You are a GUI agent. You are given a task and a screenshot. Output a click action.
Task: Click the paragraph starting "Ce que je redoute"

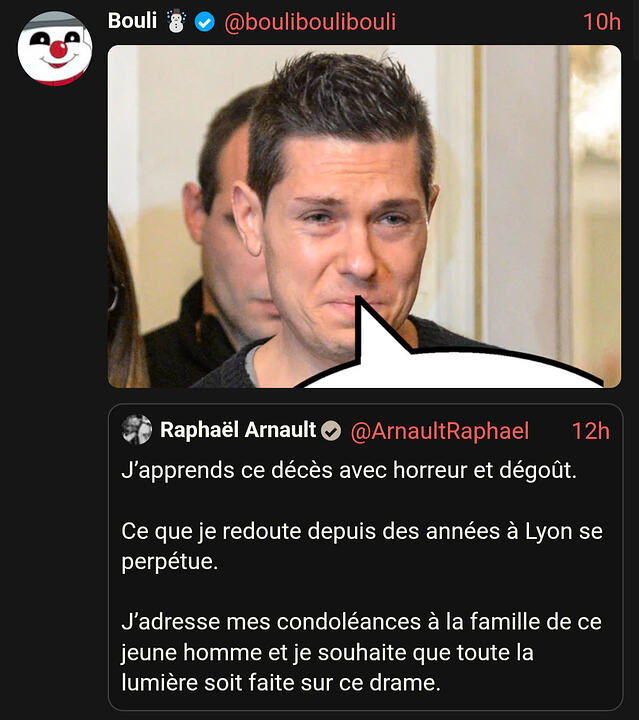pyautogui.click(x=362, y=546)
